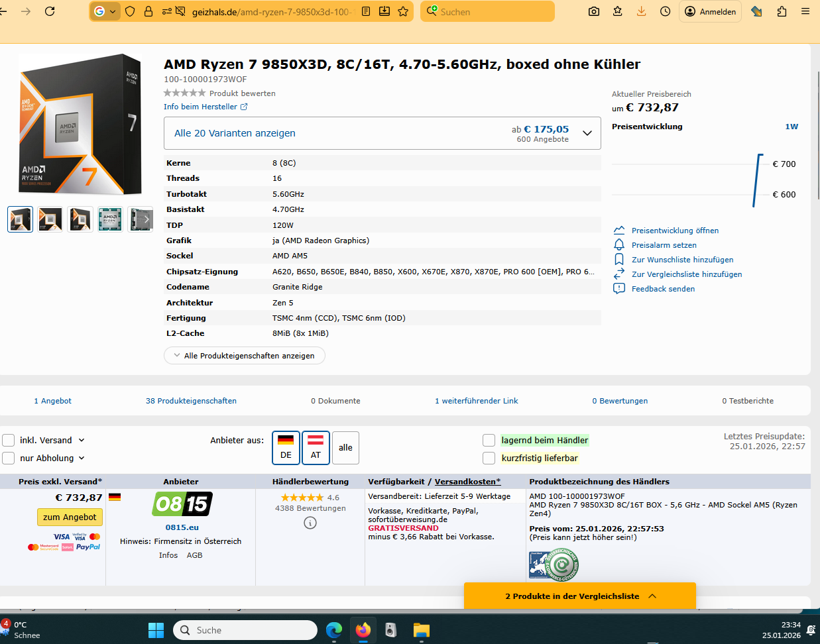Viewport: 820px width, 644px height.
Task: Open the Infos link under 0815.eu
Action: [168, 555]
